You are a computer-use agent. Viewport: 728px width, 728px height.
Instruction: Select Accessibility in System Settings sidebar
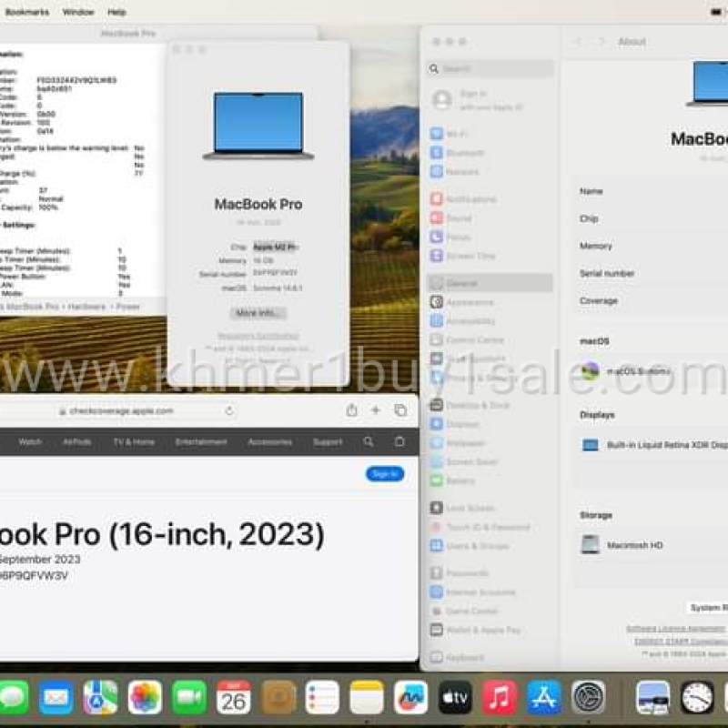point(490,321)
